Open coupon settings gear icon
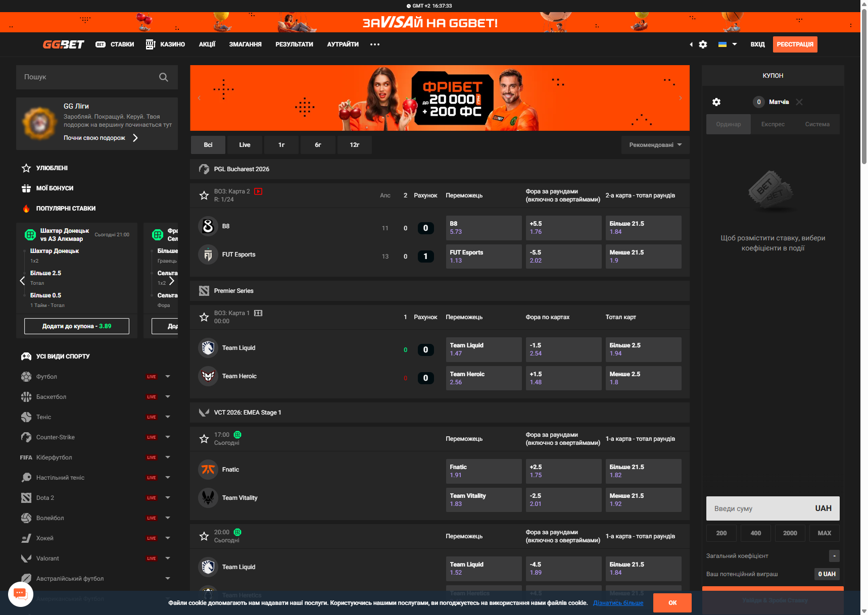Screen dimensions: 868x615 (x=716, y=102)
